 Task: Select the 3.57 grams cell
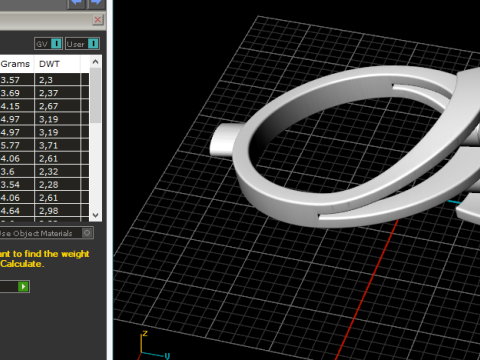click(x=17, y=80)
